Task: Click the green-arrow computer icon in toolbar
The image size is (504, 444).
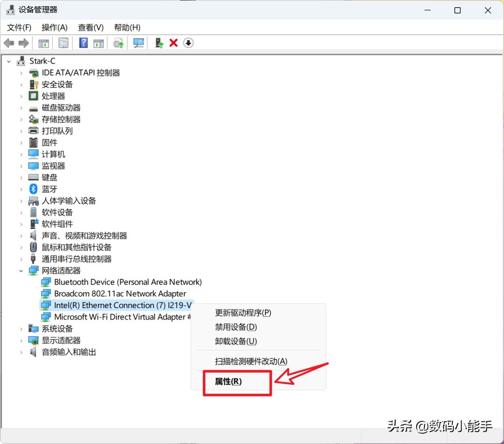Action: tap(159, 43)
